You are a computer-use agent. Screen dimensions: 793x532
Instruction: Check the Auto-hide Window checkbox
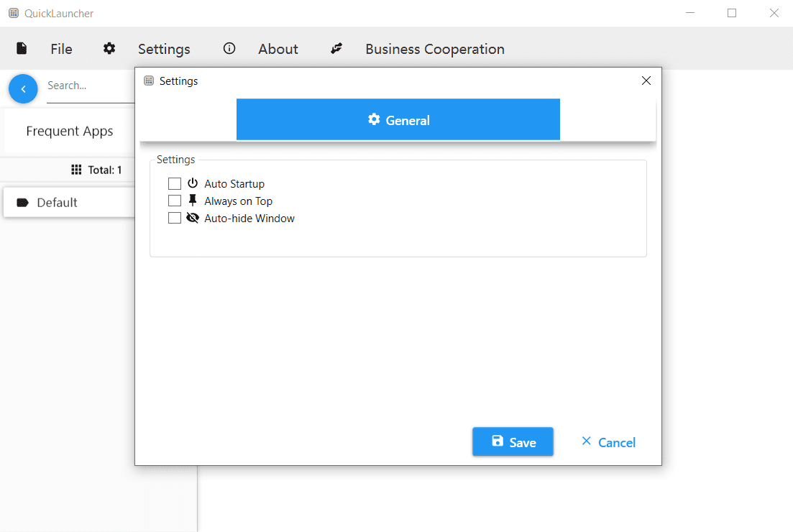click(x=175, y=219)
